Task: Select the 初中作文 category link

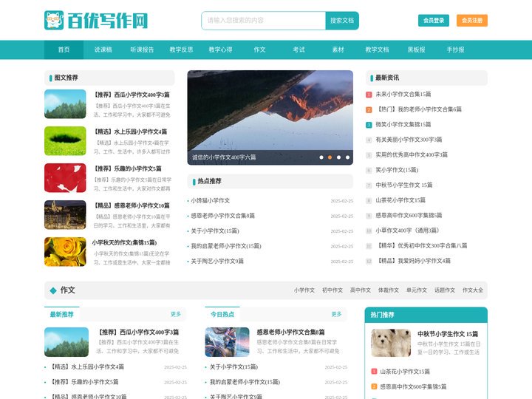Action: (332, 290)
